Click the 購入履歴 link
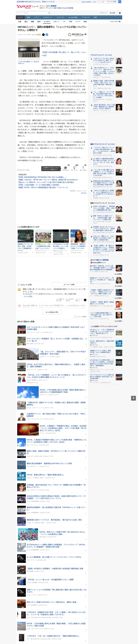The image size is (138, 644). tap(112, 13)
